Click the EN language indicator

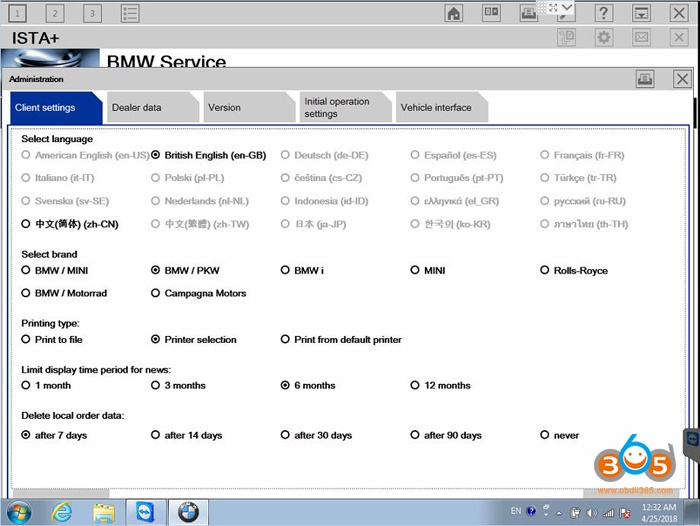(516, 511)
